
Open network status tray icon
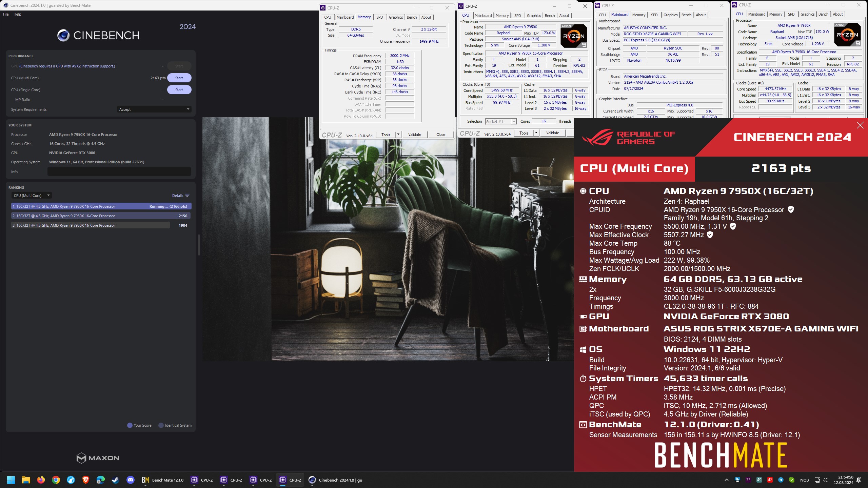point(817,480)
